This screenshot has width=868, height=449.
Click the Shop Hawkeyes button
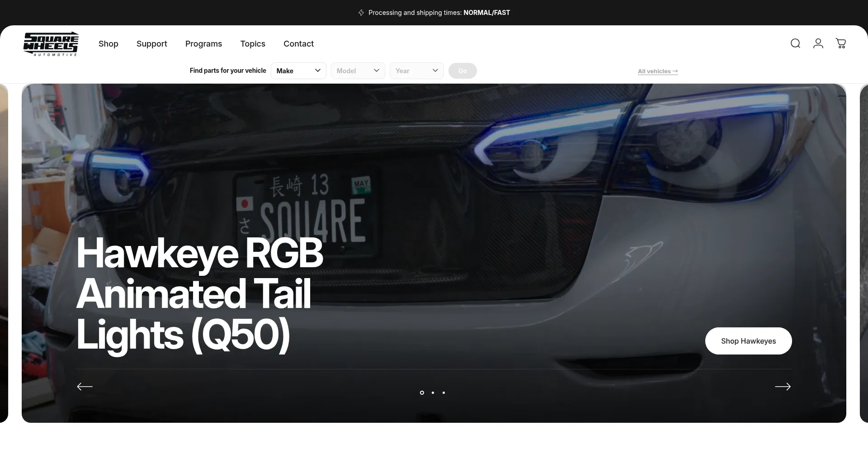749,341
